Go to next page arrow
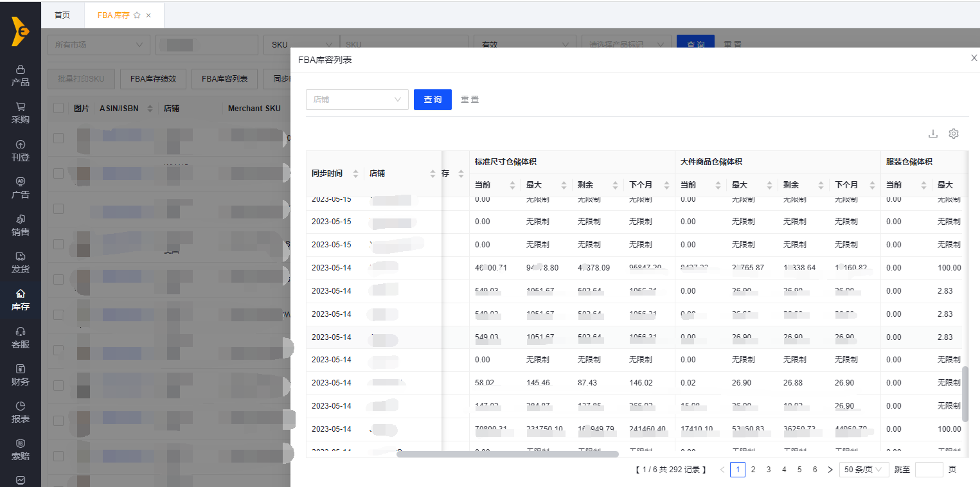980x487 pixels. [830, 470]
